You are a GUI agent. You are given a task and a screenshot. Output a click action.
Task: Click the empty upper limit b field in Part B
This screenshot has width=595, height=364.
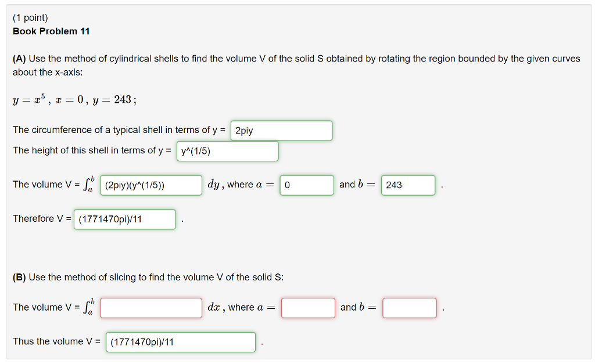click(409, 308)
